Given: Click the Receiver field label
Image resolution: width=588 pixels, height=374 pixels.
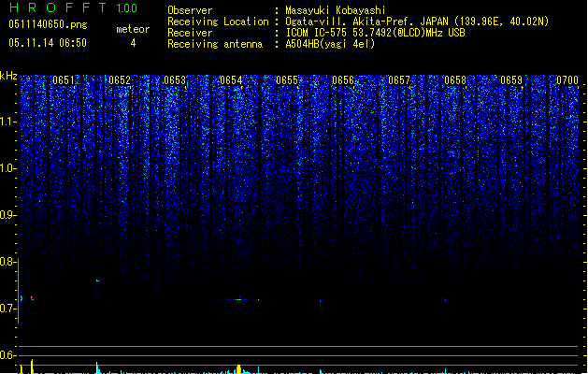Looking at the screenshot, I should coord(190,33).
